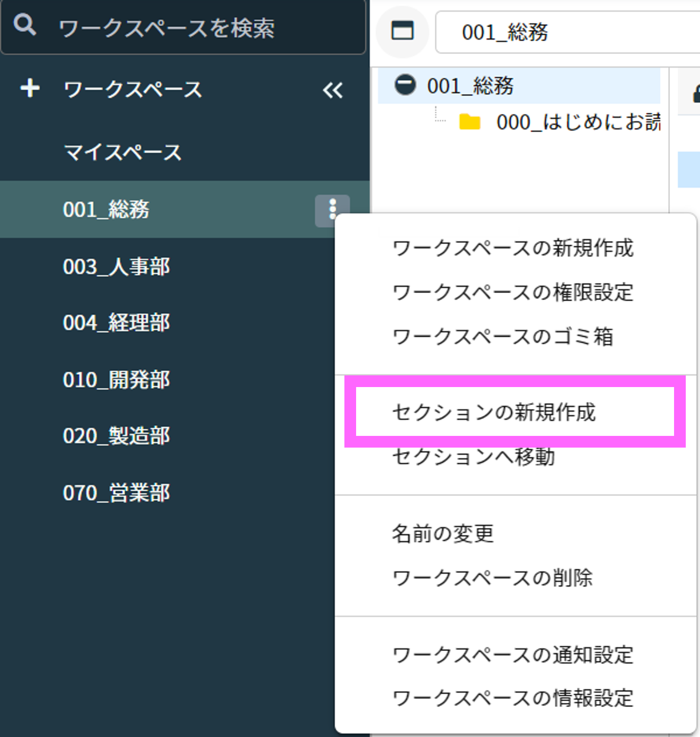Open ワークスペースの通知設定 option

click(x=513, y=655)
